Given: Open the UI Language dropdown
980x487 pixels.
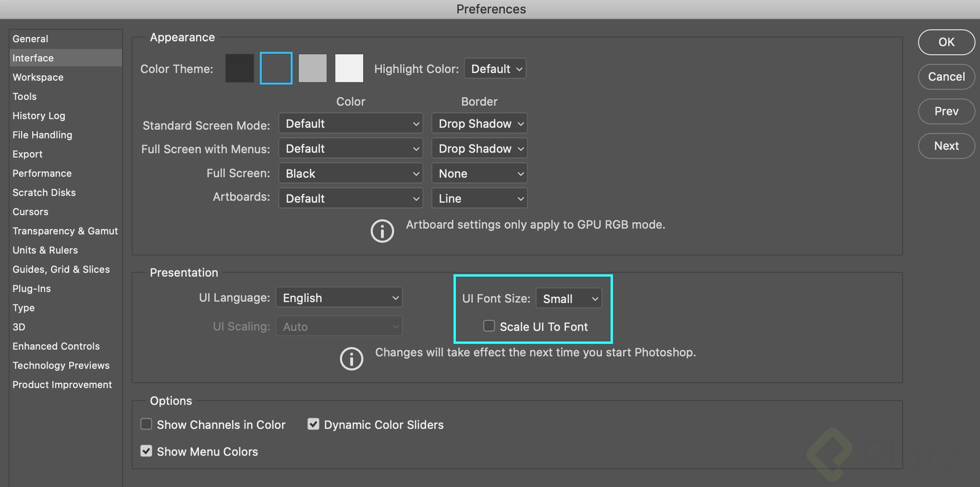Looking at the screenshot, I should pyautogui.click(x=339, y=297).
